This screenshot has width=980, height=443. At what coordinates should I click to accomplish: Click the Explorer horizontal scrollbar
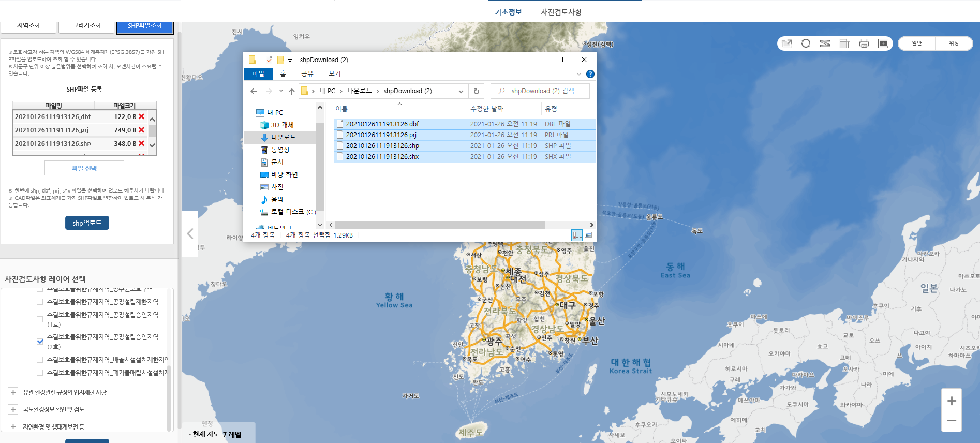(440, 225)
